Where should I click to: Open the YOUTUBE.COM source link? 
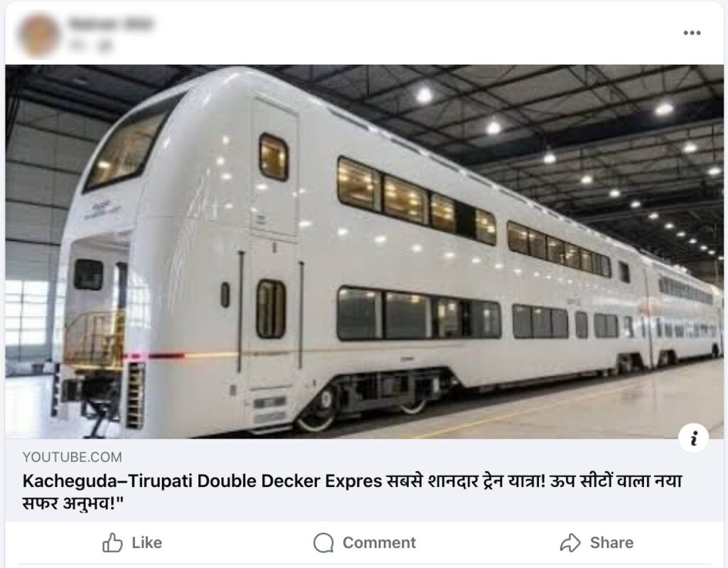72,457
